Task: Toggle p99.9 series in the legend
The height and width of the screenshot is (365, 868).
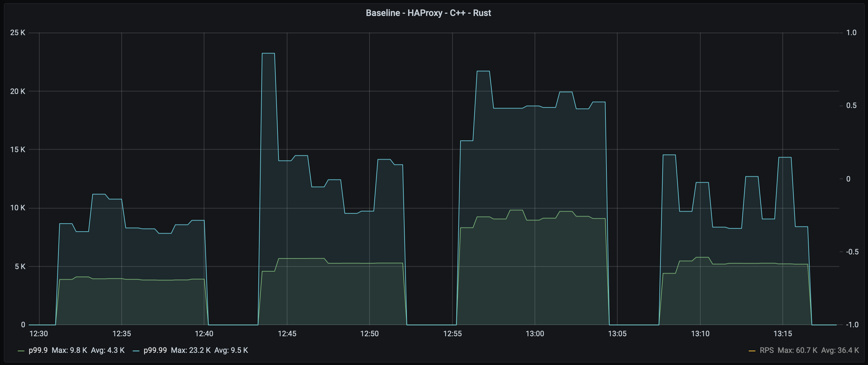Action: pyautogui.click(x=38, y=350)
